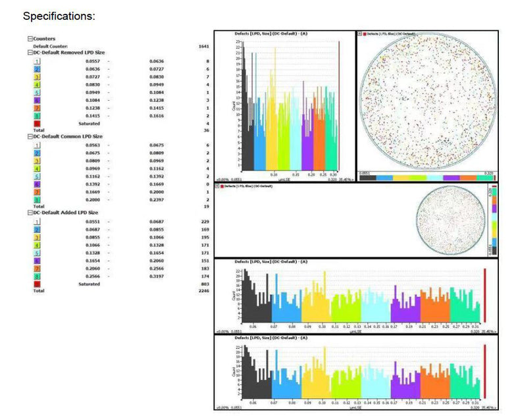Select Added bin 5 cyan swatch, 0.1328–0.1654
516x420 pixels.
(37, 253)
